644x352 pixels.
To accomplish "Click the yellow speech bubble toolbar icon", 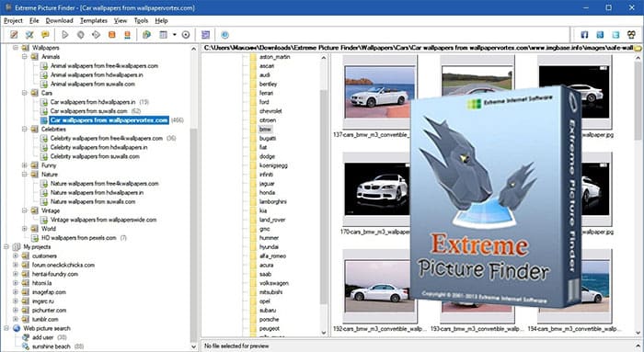I will [x=45, y=35].
